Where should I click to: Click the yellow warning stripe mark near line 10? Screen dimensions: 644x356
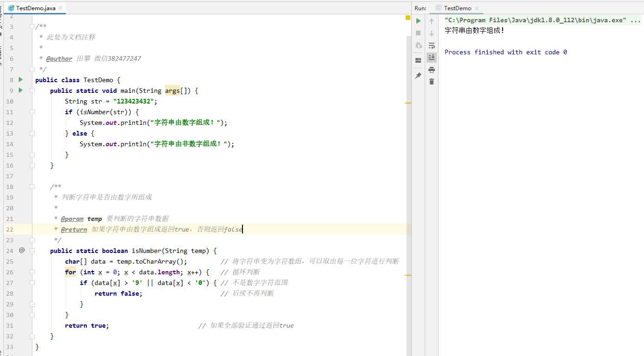click(408, 103)
